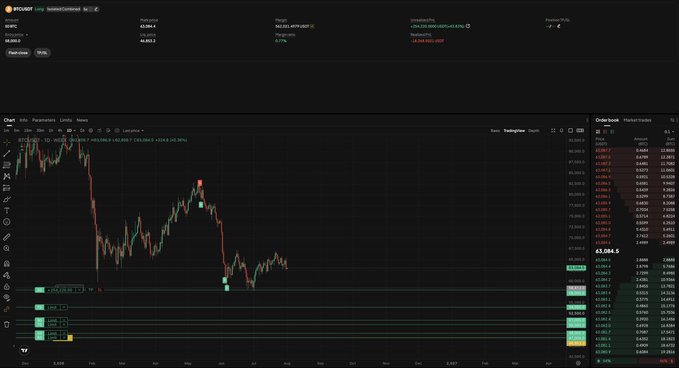679x368 pixels.
Task: Open the Parameters tab
Action: tap(44, 120)
